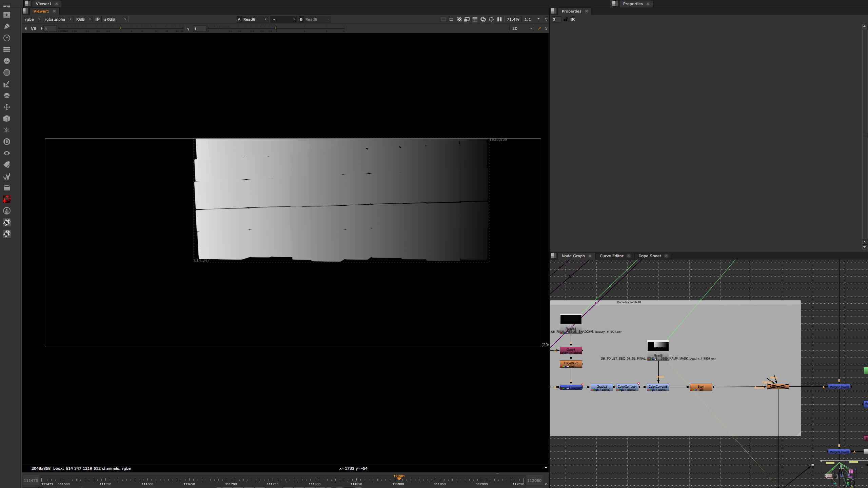Open the A input Read8 dropdown
The width and height of the screenshot is (868, 488).
pos(255,19)
